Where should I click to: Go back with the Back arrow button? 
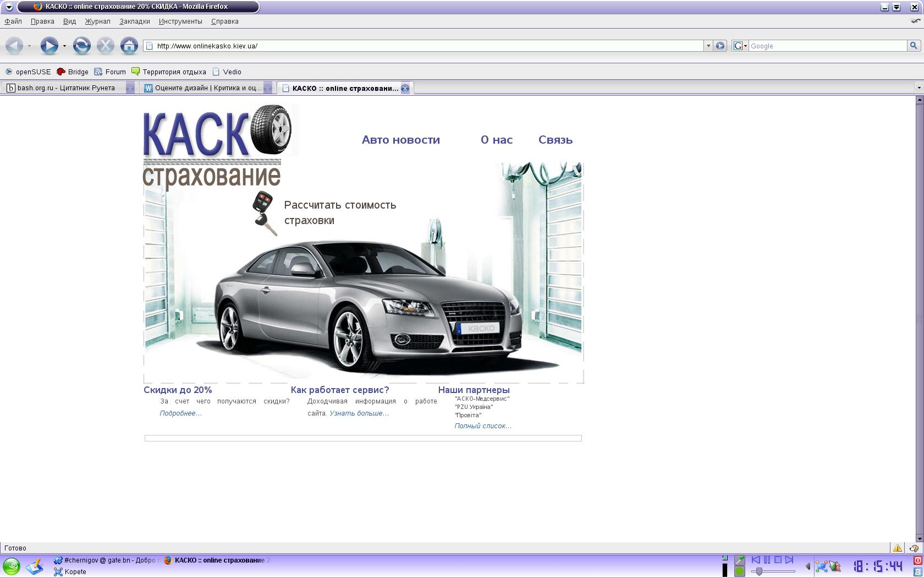click(x=14, y=46)
